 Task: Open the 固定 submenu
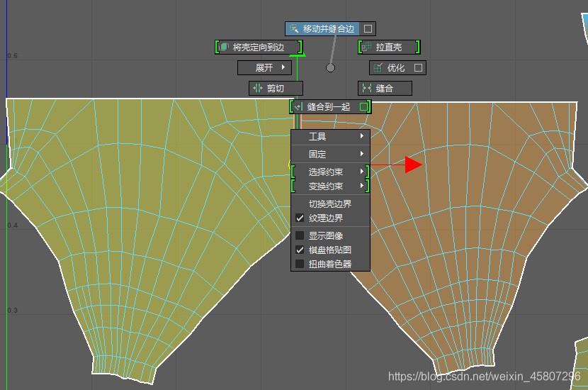pos(330,154)
